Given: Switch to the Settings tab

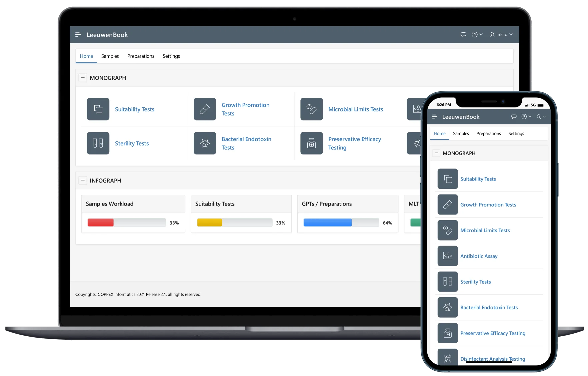Looking at the screenshot, I should click(x=171, y=56).
